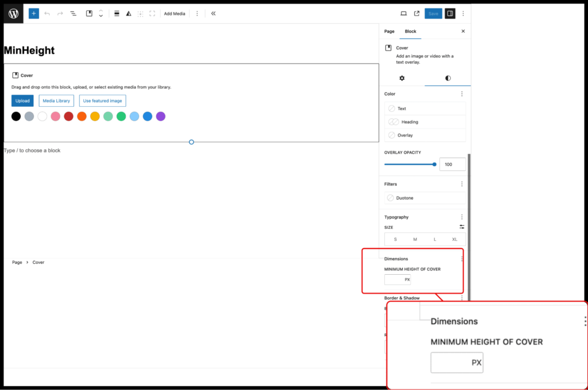The width and height of the screenshot is (588, 390).
Task: Open Color panel options menu
Action: (x=462, y=93)
